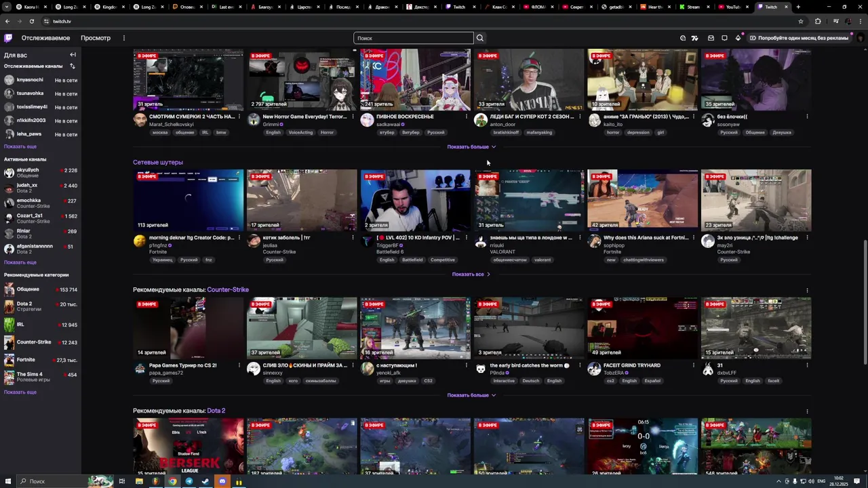Click Попробуйте один месяц без рекламы button
Screen dimensions: 868x488
pos(799,38)
